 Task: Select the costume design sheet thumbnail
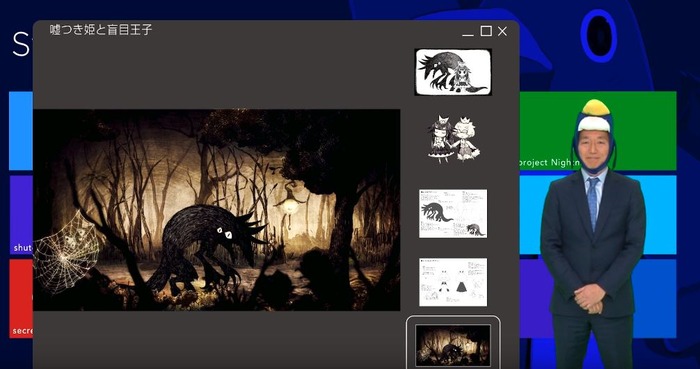[453, 282]
